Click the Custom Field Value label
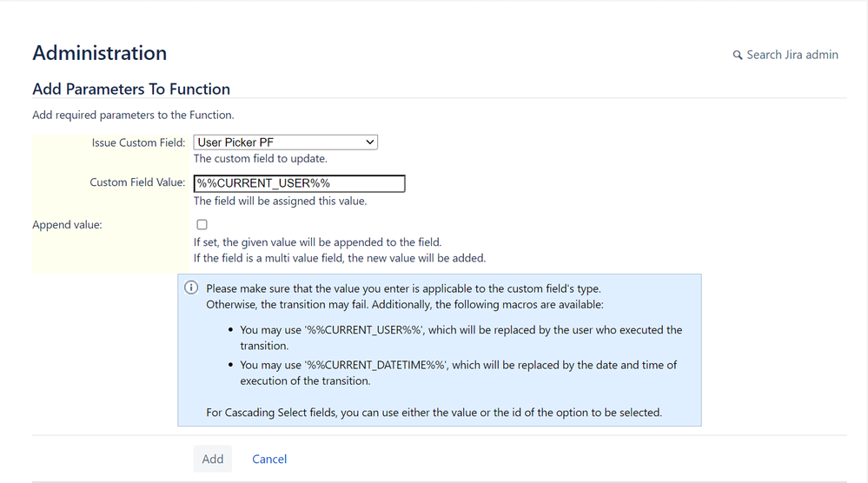Image resolution: width=868 pixels, height=483 pixels. 137,182
